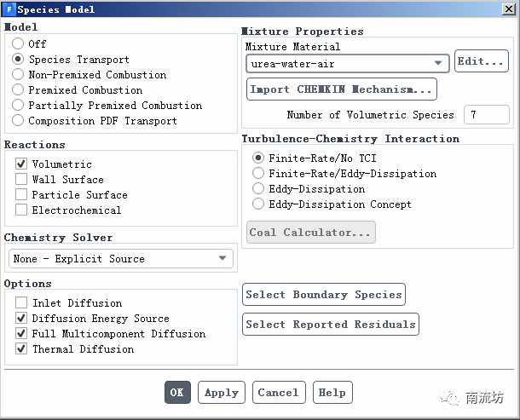Select Premixed Combustion option
Screen dimensions: 520x420
[18, 90]
